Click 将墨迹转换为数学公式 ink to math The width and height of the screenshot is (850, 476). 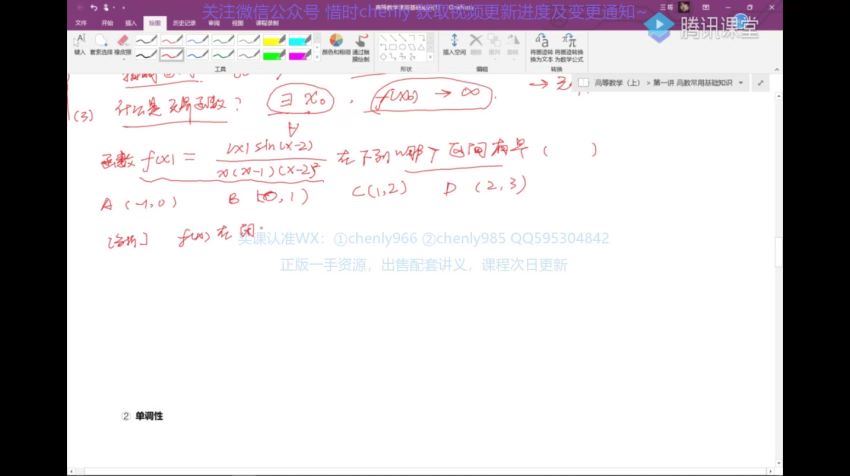click(x=569, y=47)
